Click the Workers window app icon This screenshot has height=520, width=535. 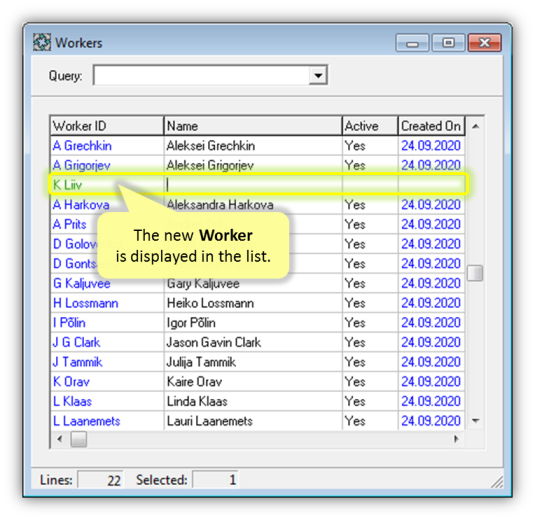42,42
